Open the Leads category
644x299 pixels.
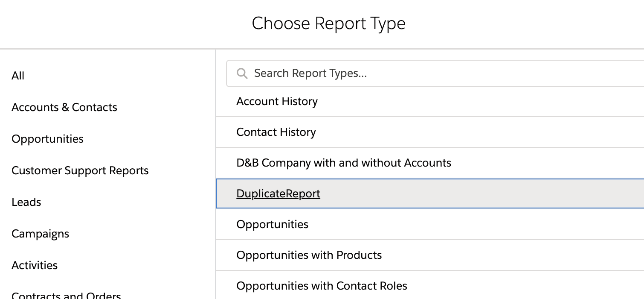point(26,202)
